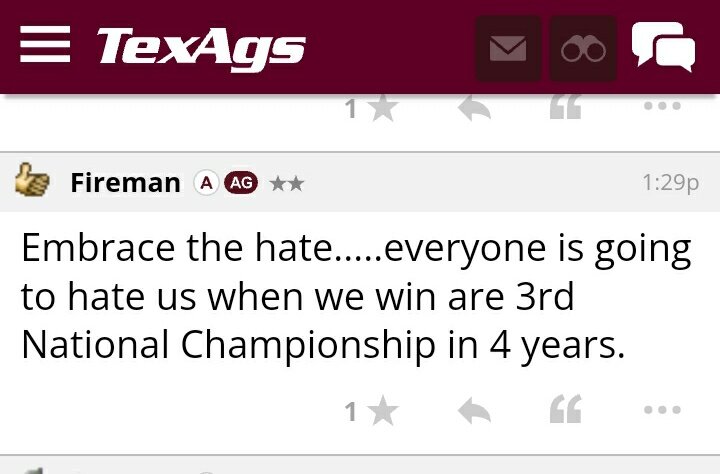The height and width of the screenshot is (474, 720).
Task: Open the thumbs-up avatar of Fireman
Action: pos(33,182)
